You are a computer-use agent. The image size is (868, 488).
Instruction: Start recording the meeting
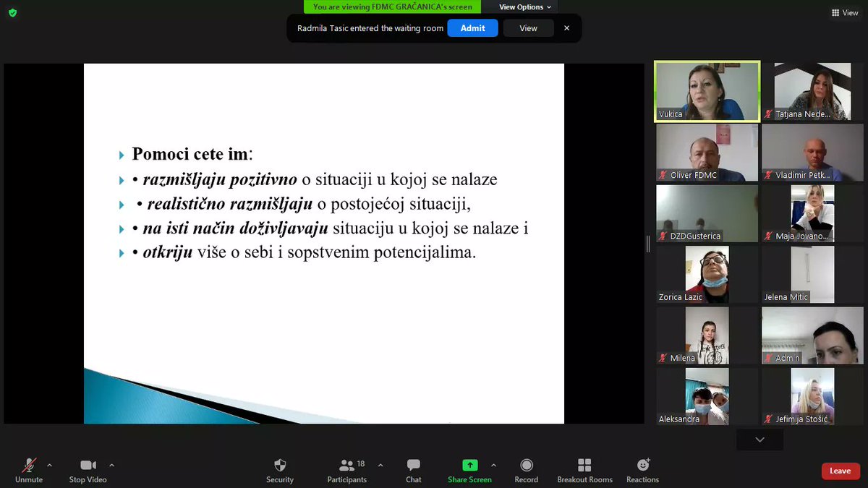pos(527,470)
